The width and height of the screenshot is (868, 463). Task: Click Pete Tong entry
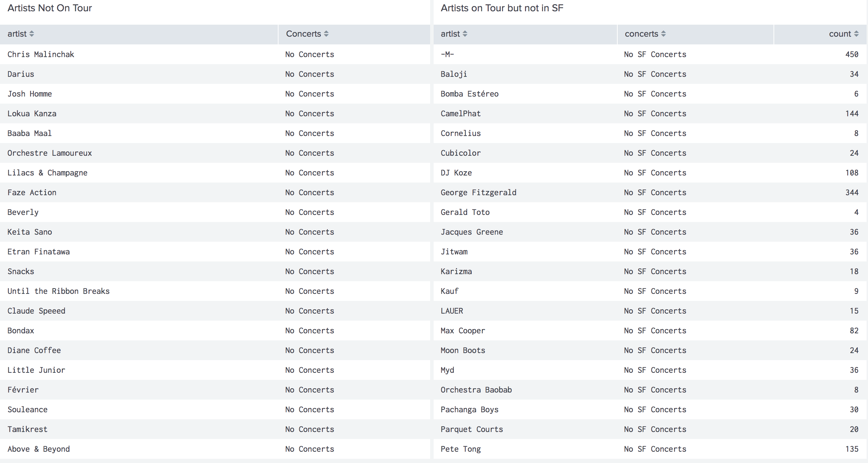point(461,449)
